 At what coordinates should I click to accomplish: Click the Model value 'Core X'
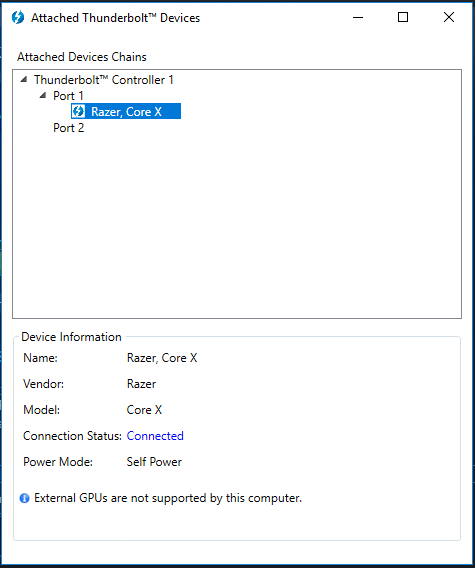click(144, 410)
